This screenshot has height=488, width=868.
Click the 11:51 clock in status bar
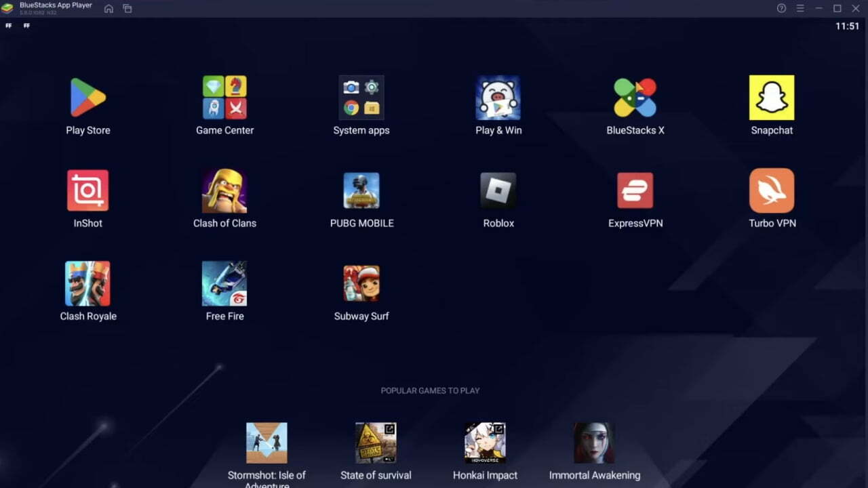847,26
